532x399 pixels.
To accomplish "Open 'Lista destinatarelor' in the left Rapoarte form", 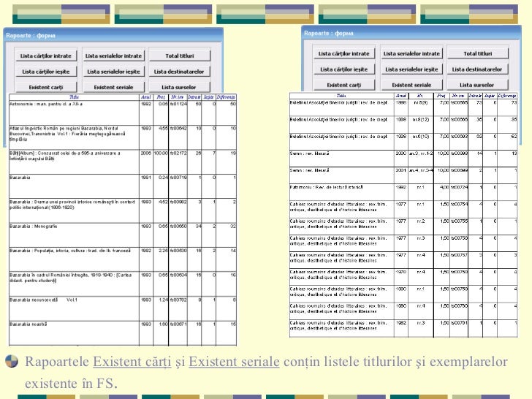I will click(180, 72).
